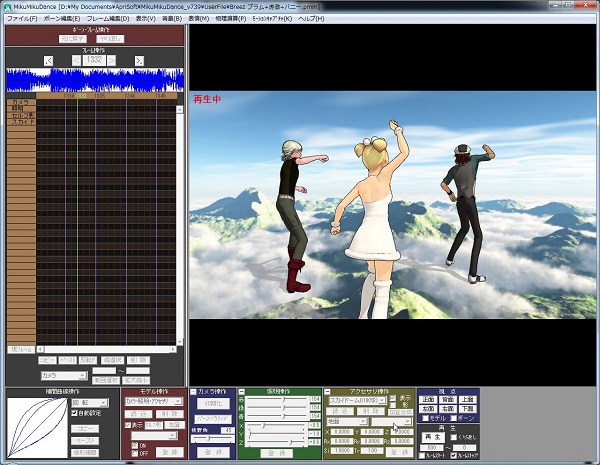
Task: Open the 表情(M) menu
Action: tap(199, 18)
